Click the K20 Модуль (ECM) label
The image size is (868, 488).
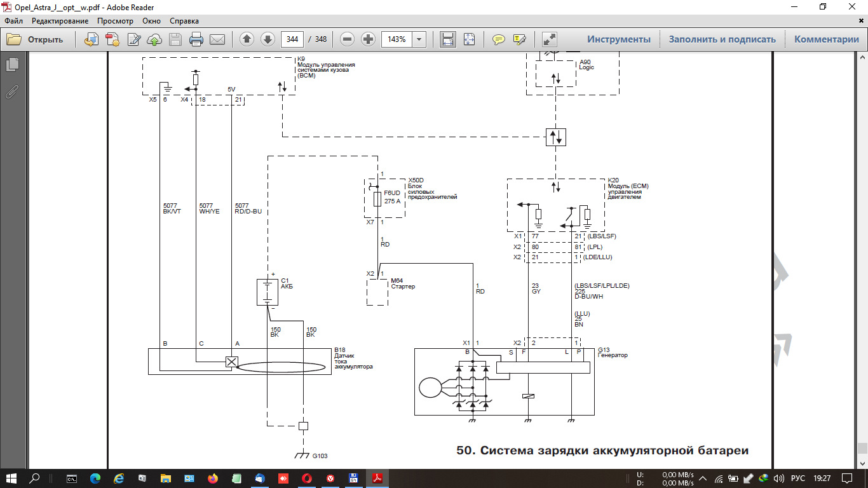pyautogui.click(x=628, y=189)
